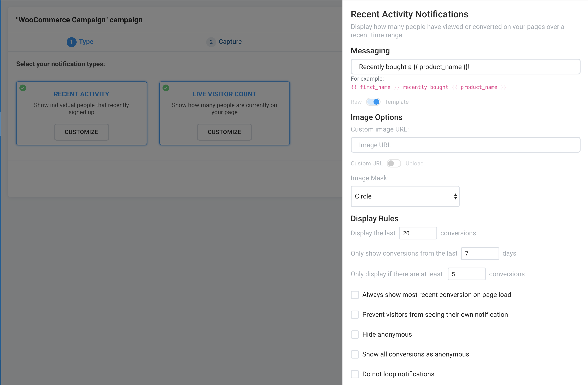588x385 pixels.
Task: Click the Messaging template text field
Action: [x=465, y=67]
